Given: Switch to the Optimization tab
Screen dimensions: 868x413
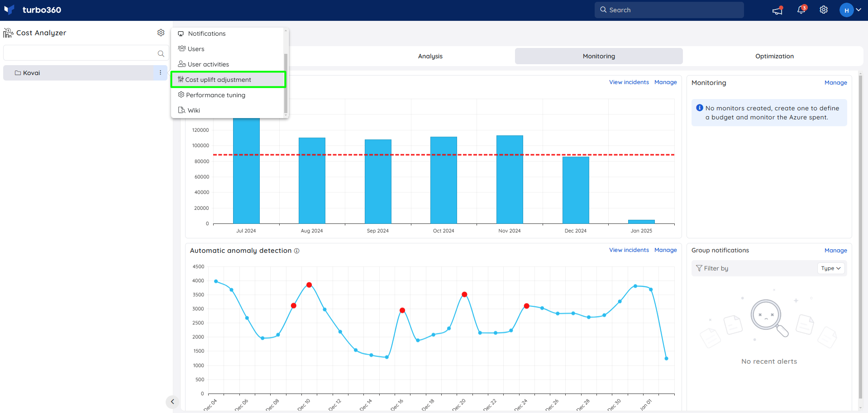Looking at the screenshot, I should tap(774, 56).
